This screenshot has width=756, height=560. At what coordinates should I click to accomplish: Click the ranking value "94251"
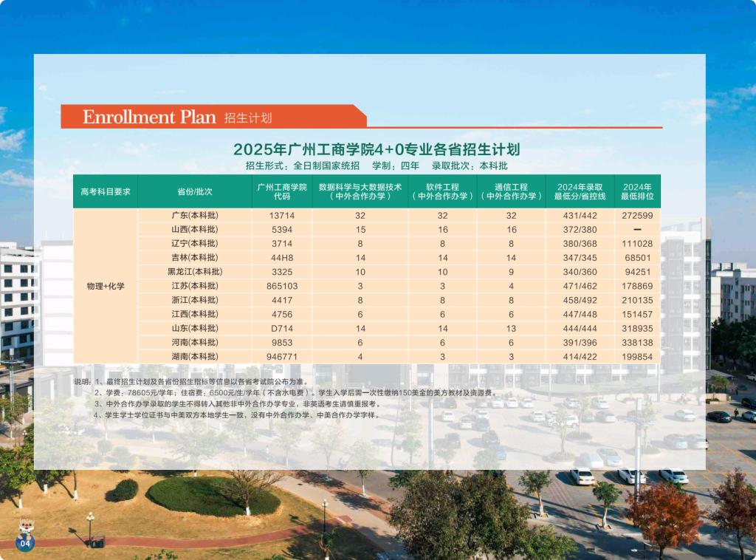pyautogui.click(x=637, y=272)
